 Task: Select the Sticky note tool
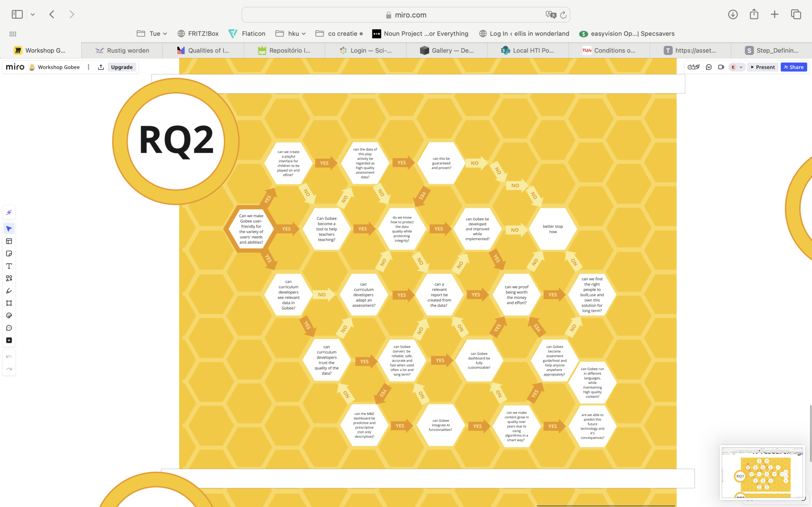click(x=9, y=253)
